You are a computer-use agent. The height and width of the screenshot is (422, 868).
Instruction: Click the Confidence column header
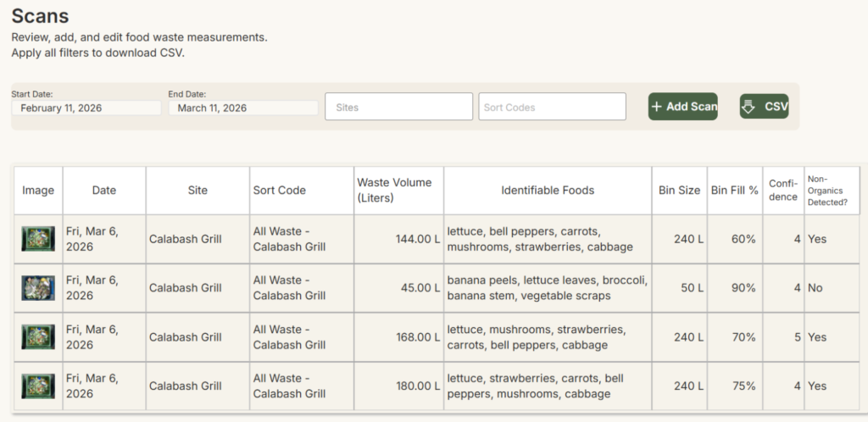click(783, 190)
